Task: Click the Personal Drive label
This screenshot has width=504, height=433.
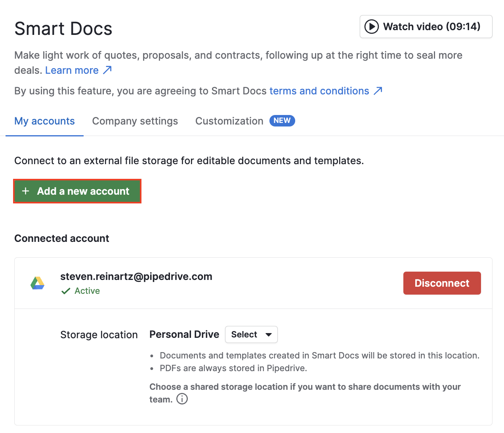Action: click(x=184, y=335)
